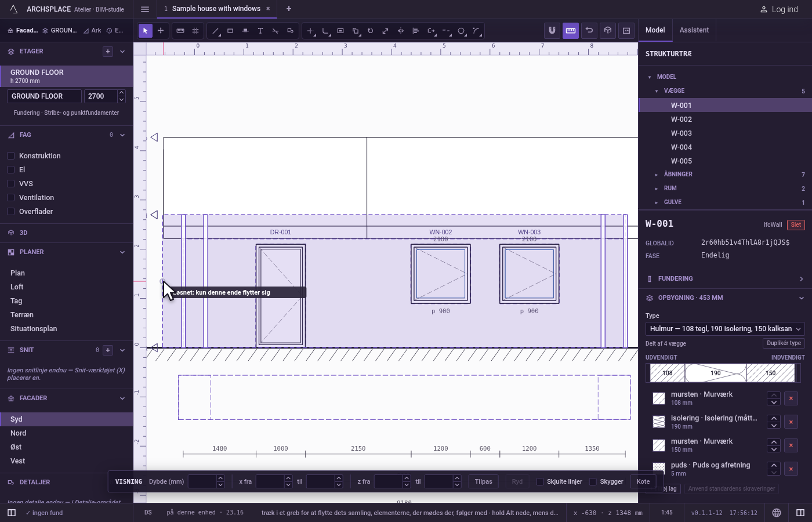Open the Situationsplan plan view
The image size is (812, 522).
tap(67, 329)
